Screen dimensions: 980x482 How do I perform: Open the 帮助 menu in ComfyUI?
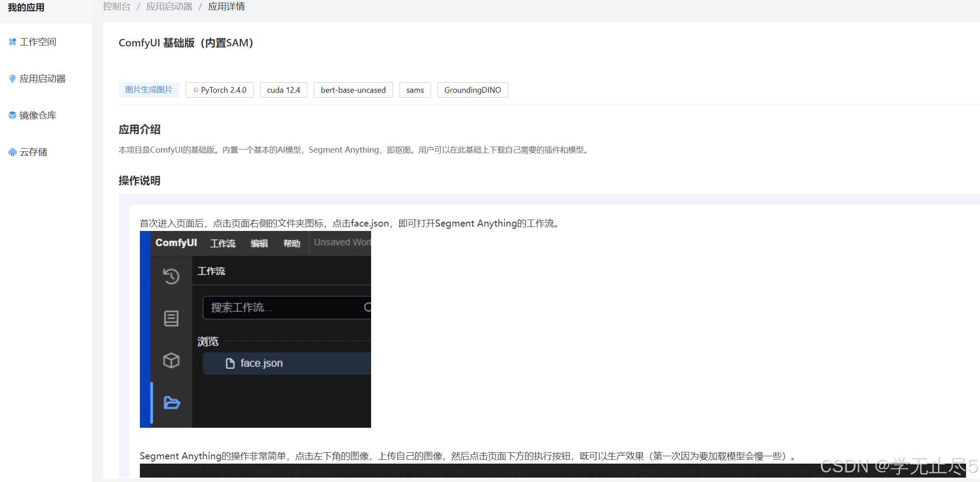(x=292, y=243)
